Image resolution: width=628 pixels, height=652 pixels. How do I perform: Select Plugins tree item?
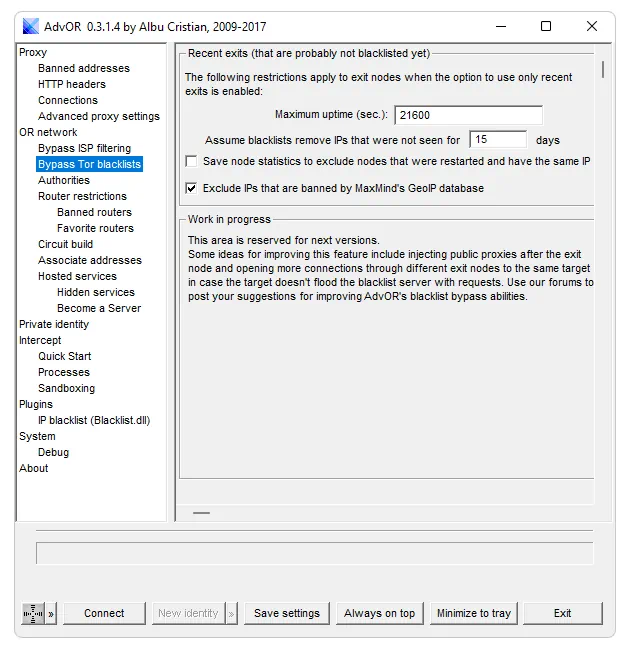pos(36,405)
